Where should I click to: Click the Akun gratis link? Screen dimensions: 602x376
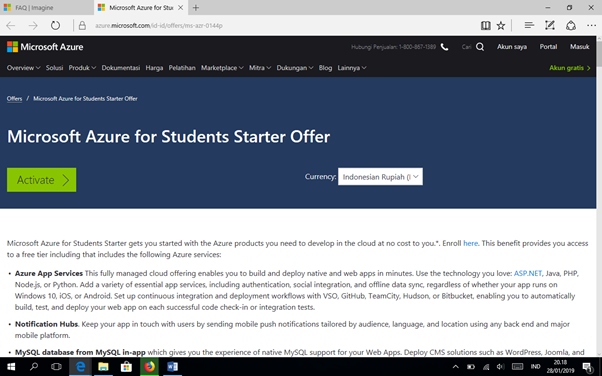(x=570, y=68)
